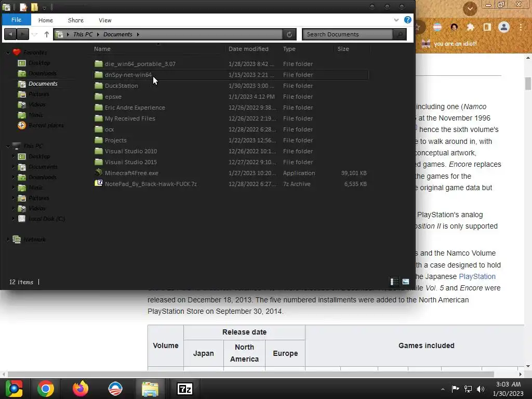The width and height of the screenshot is (532, 399).
Task: Launch Firefox from the taskbar
Action: [x=81, y=389]
